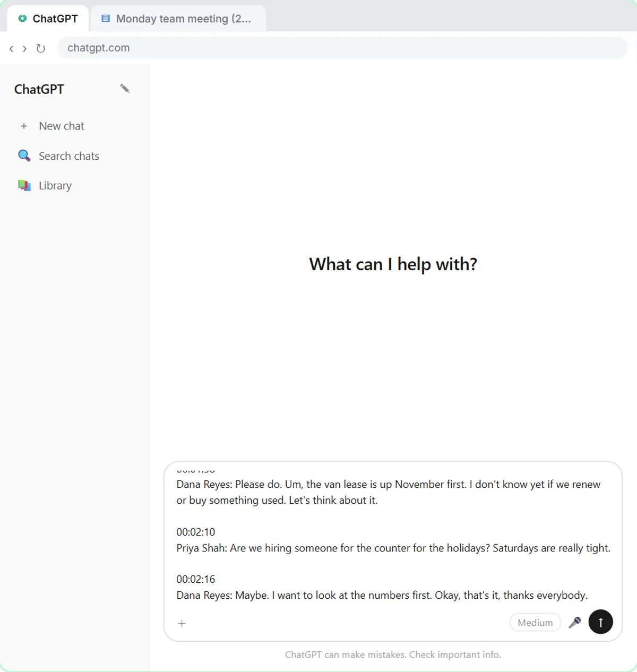The image size is (637, 672).
Task: Click the Priya Shah line in the composer
Action: (x=393, y=548)
